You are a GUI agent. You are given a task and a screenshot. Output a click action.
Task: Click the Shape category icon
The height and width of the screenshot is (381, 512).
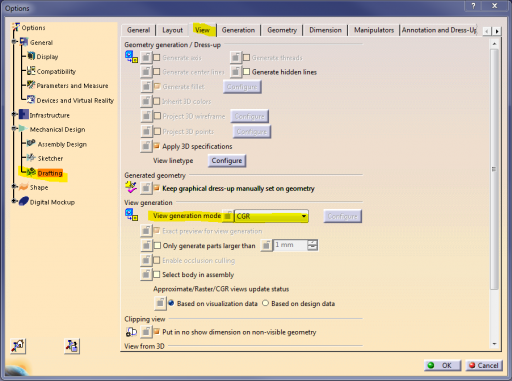click(24, 187)
